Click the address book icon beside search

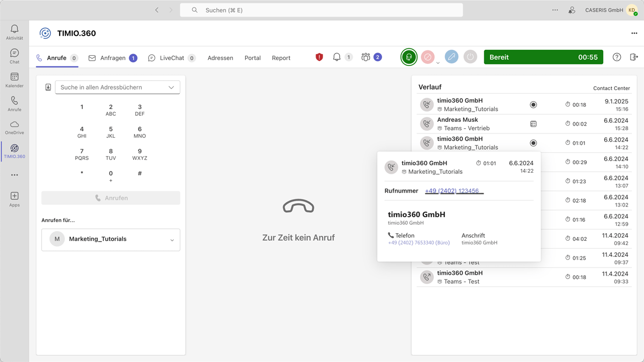pos(48,87)
